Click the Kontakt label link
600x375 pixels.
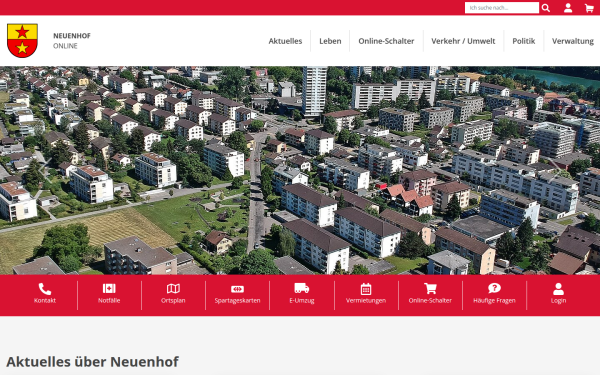pos(45,301)
